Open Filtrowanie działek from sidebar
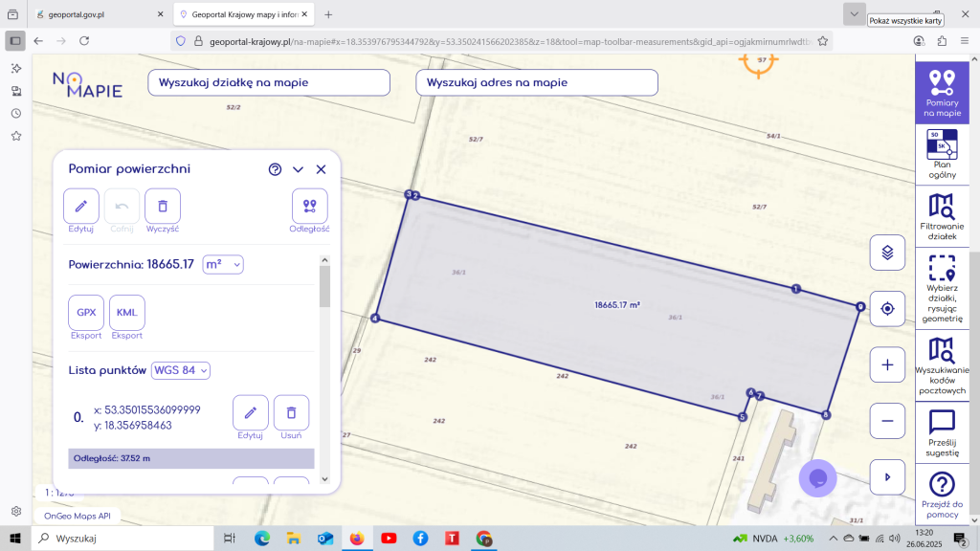Viewport: 980px width, 551px height. [x=942, y=215]
